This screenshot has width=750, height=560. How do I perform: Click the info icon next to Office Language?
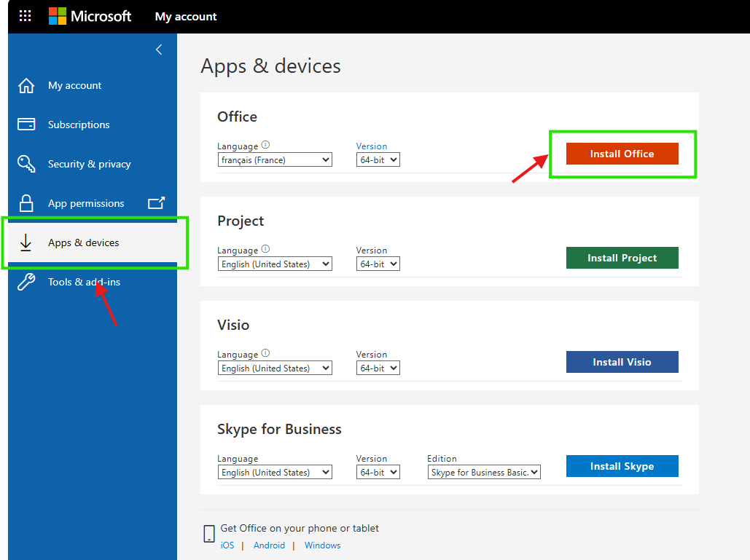(x=265, y=145)
